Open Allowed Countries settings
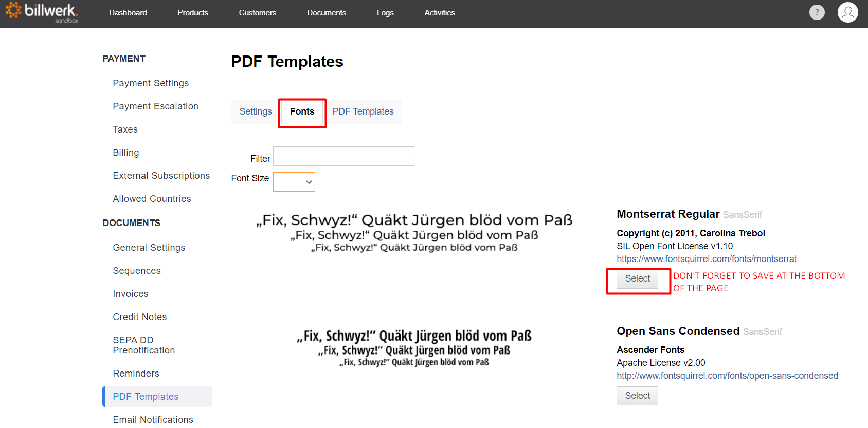Image resolution: width=868 pixels, height=428 pixels. [152, 199]
